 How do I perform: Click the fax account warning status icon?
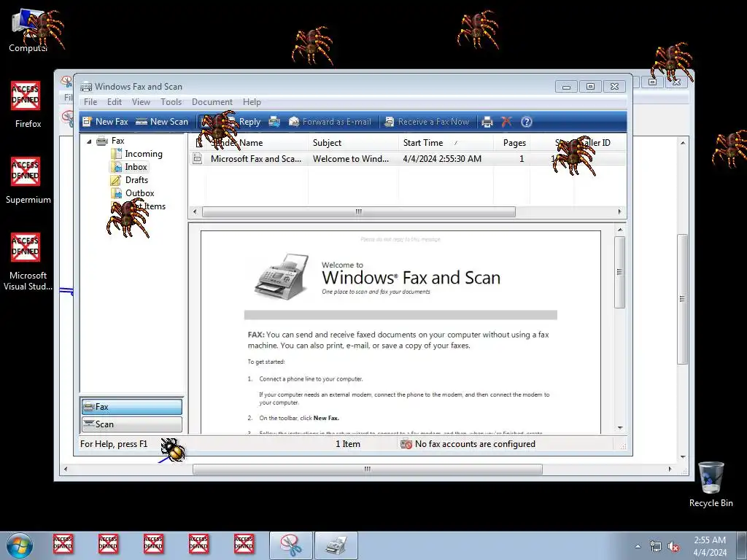click(x=406, y=444)
